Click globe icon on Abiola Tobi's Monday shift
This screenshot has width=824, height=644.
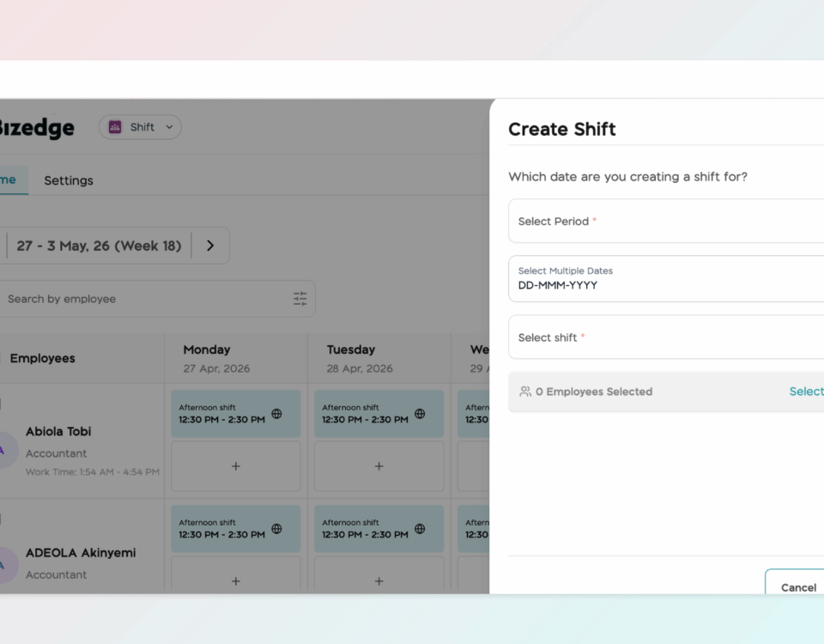276,414
